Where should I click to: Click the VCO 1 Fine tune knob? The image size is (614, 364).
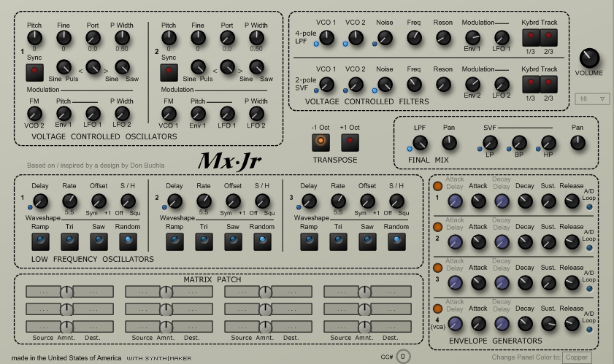point(64,38)
